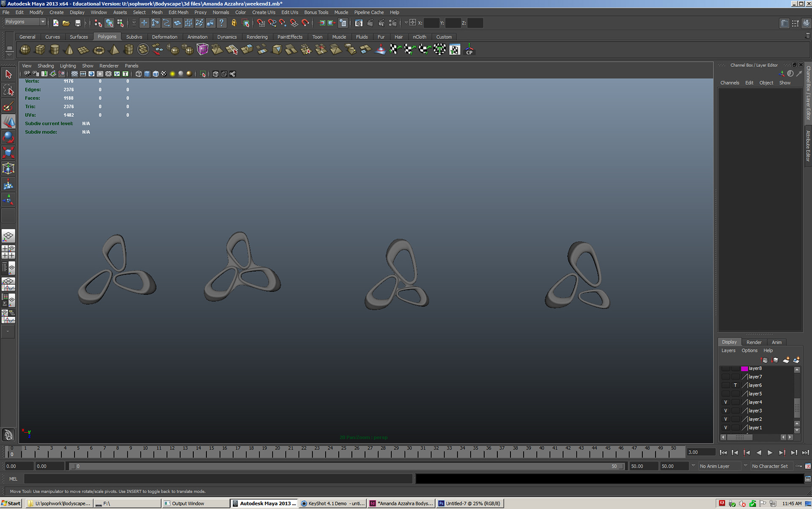The image size is (812, 509).
Task: Toggle layer6 display type T box
Action: pyautogui.click(x=735, y=385)
